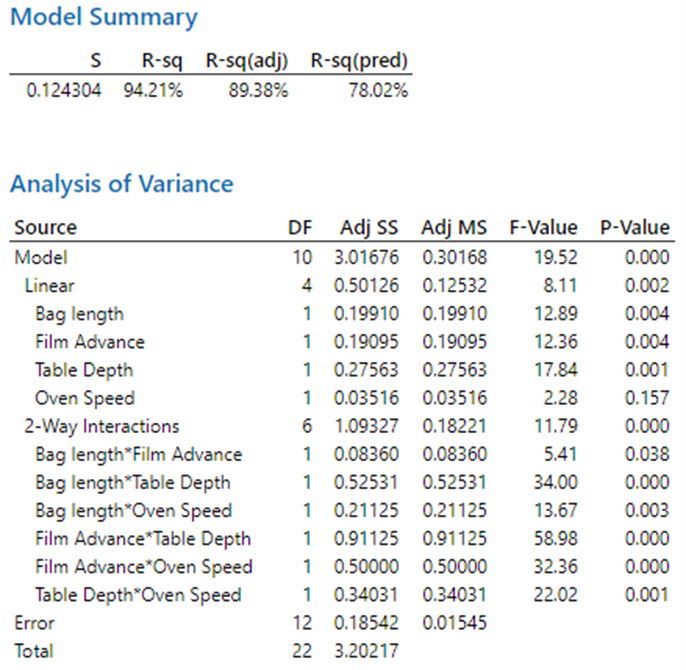Click the P-Value column header
The height and width of the screenshot is (670, 686).
coord(634,228)
